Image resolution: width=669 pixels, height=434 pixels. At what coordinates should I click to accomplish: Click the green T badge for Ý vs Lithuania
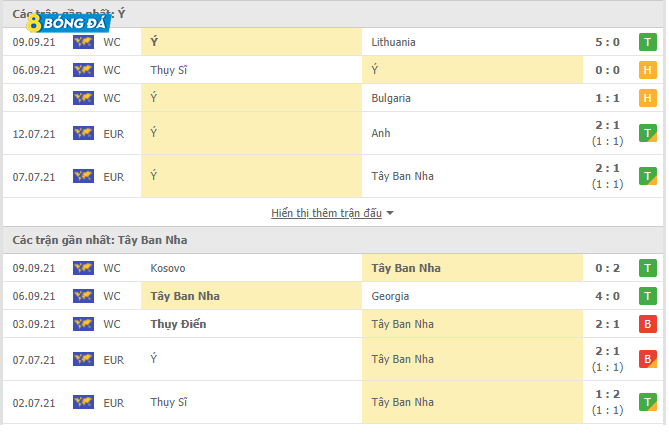coord(648,43)
